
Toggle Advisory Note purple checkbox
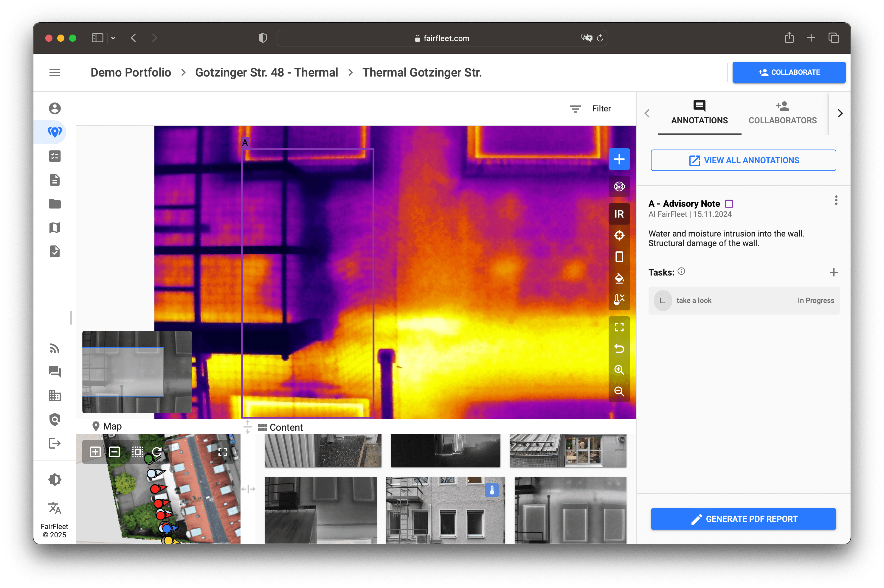(x=729, y=204)
